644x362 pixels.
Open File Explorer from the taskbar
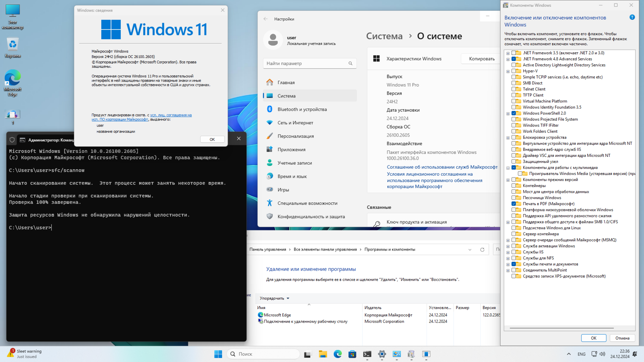point(323,354)
